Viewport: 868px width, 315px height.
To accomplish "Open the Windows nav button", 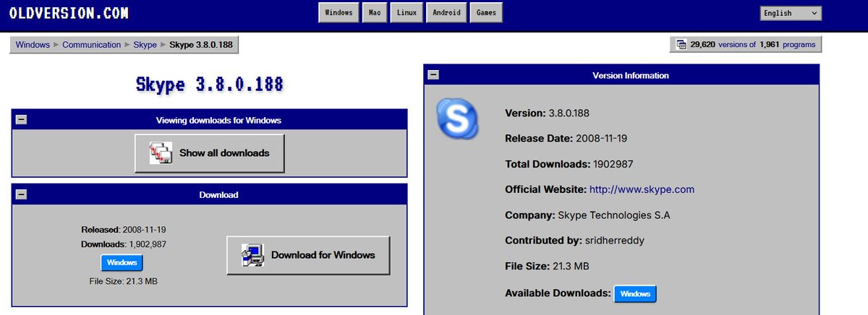I will pyautogui.click(x=339, y=13).
